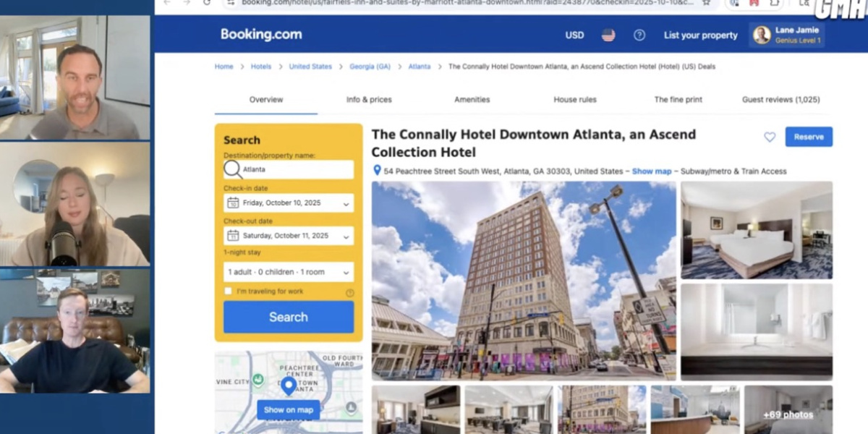Image resolution: width=868 pixels, height=434 pixels.
Task: Click the map location pin icon
Action: [289, 386]
